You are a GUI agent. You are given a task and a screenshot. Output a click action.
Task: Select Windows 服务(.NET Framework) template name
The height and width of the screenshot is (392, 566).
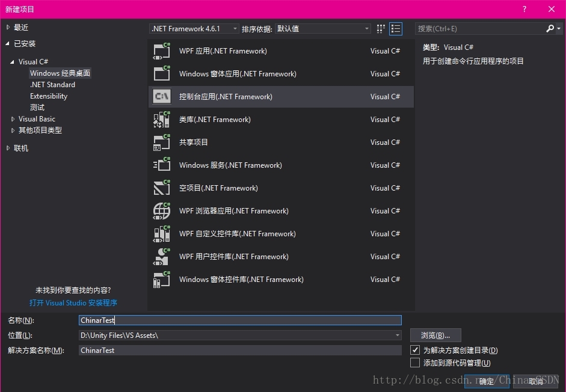tap(230, 165)
